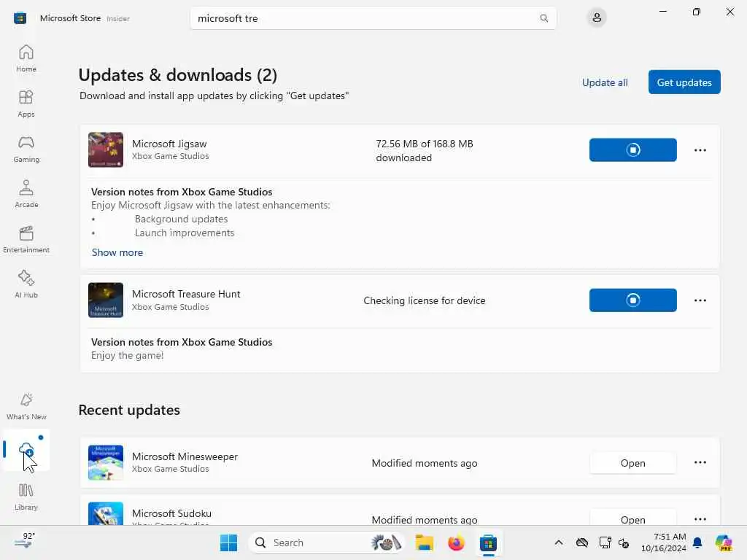Click the Insider label next to the Microsoft Store title

118,18
